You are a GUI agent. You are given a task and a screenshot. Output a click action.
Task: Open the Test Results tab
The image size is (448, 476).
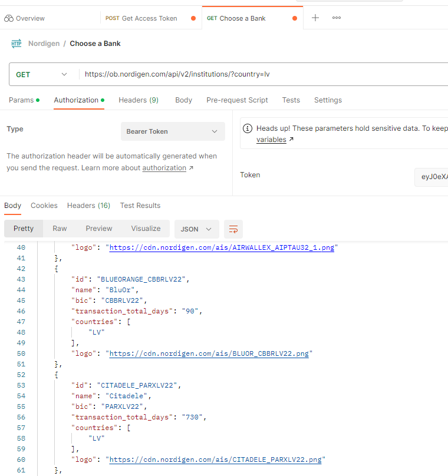pos(140,206)
